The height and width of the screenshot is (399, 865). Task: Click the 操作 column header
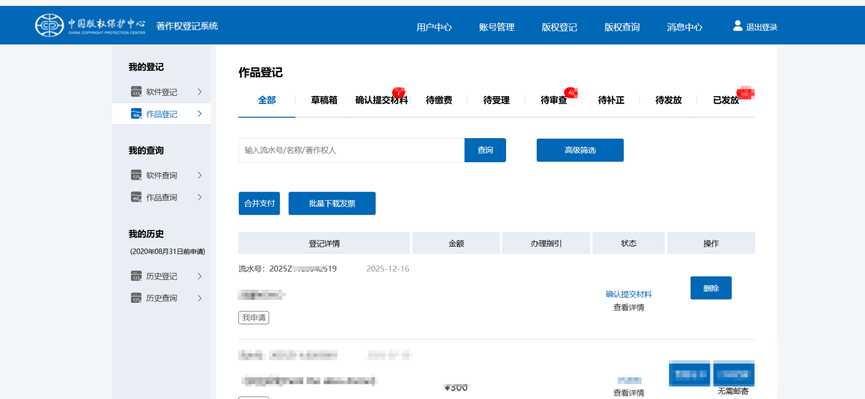click(x=711, y=243)
